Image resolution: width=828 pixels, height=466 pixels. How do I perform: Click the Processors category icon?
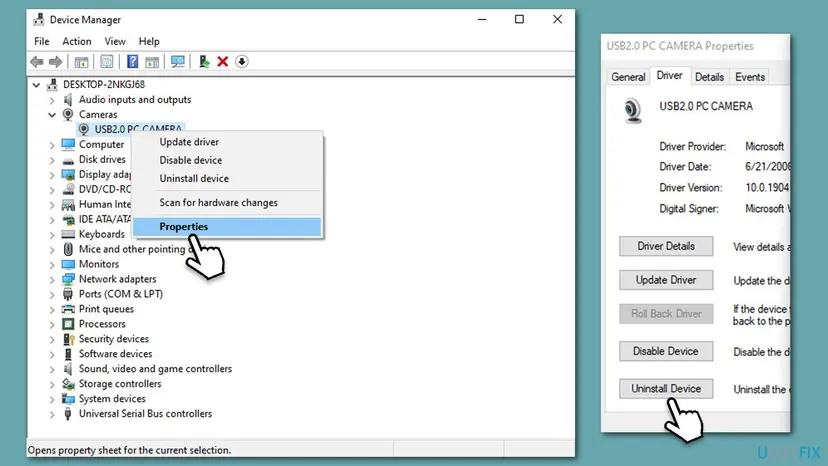(x=68, y=324)
